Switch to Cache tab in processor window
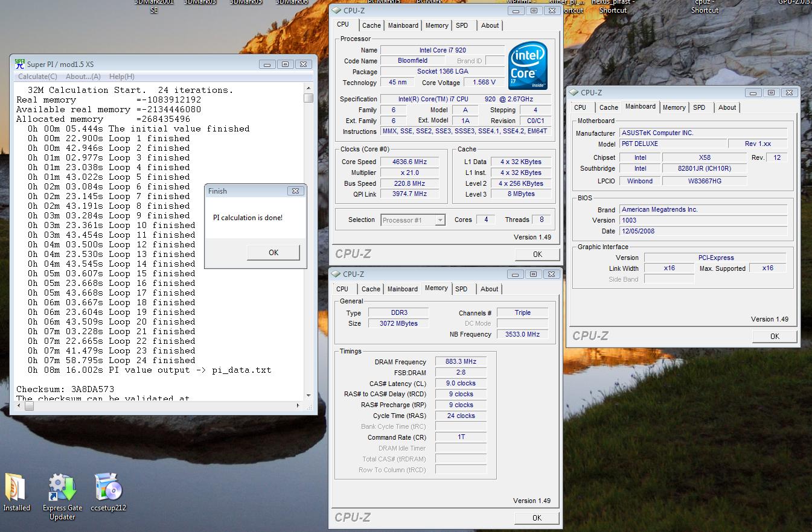 (371, 25)
